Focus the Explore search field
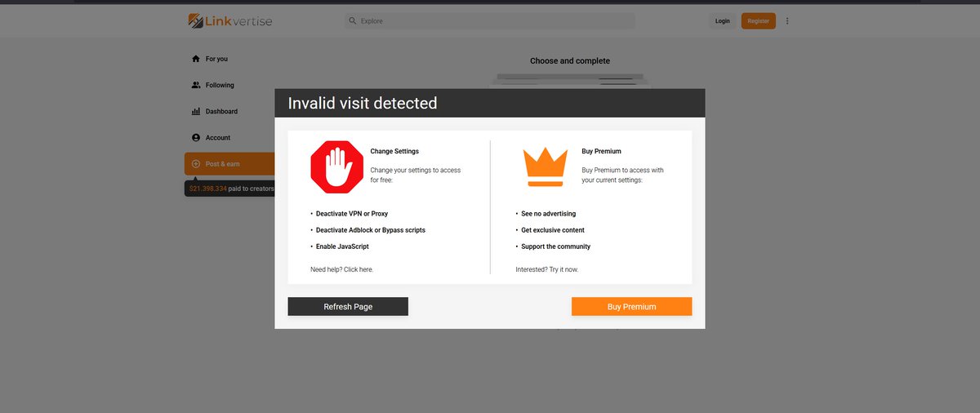Image resolution: width=980 pixels, height=413 pixels. pos(489,20)
